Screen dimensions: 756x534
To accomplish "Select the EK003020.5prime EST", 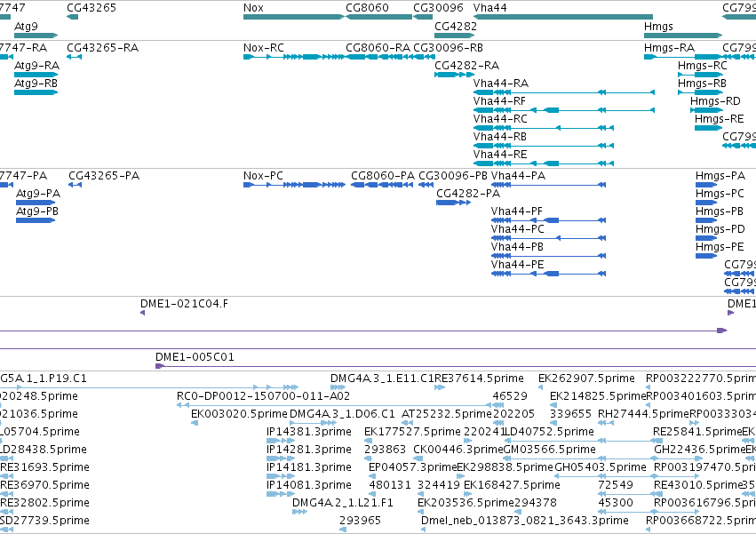I will coord(195,423).
